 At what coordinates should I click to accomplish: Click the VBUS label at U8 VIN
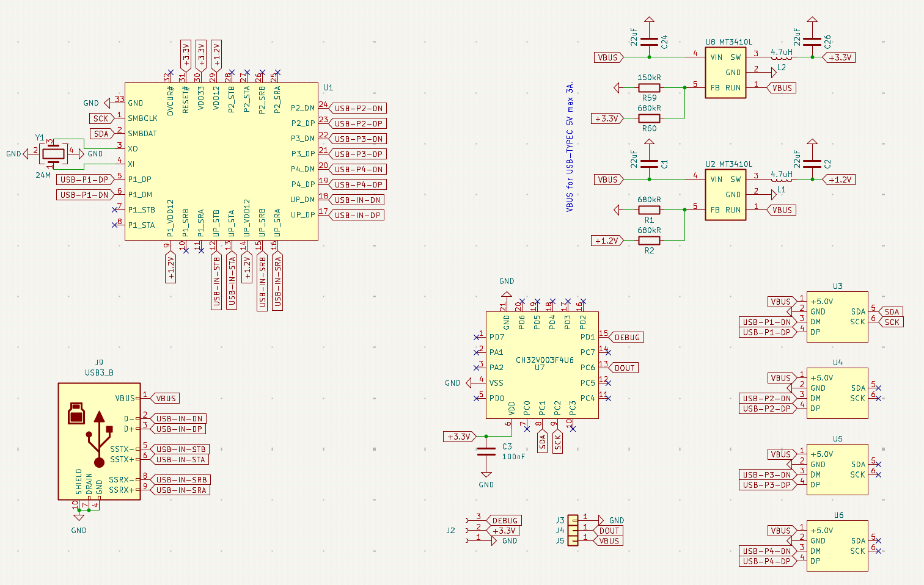(x=609, y=57)
